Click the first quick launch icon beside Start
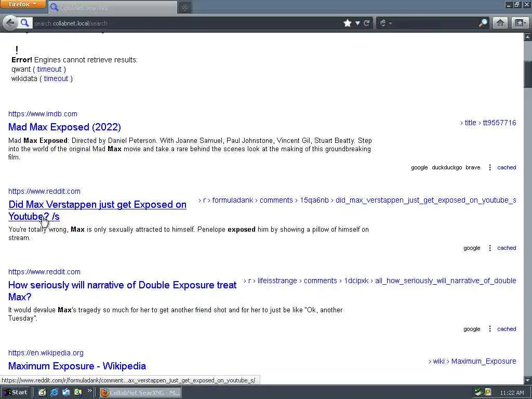 pos(42,393)
